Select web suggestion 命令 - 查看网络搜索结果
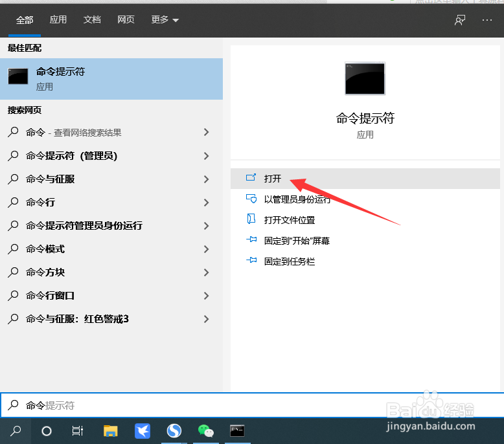This screenshot has height=444, width=504. pos(111,132)
